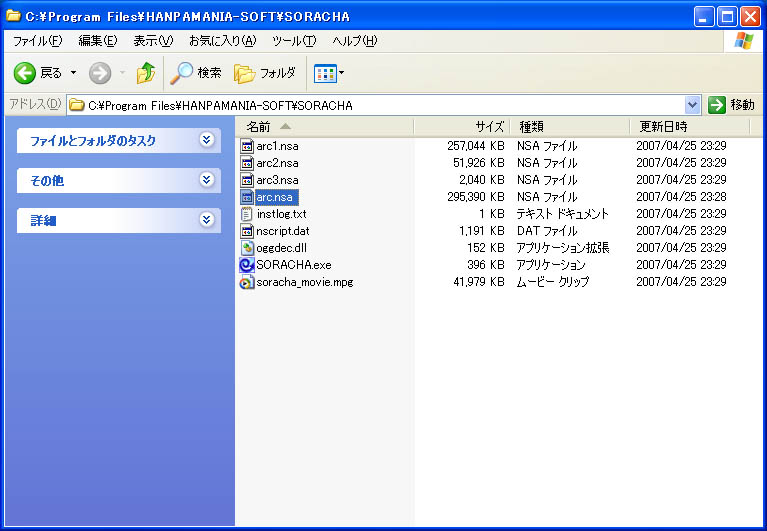This screenshot has height=531, width=767.
Task: Click the address bar folder icon
Action: coord(76,105)
